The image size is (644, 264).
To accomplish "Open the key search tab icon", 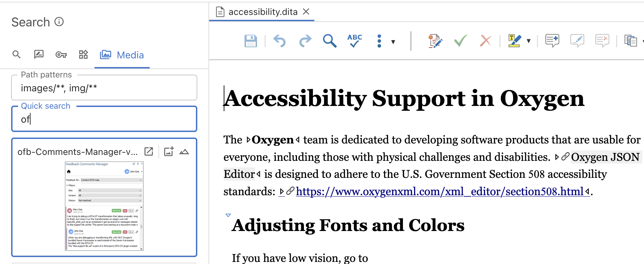I will coord(61,55).
